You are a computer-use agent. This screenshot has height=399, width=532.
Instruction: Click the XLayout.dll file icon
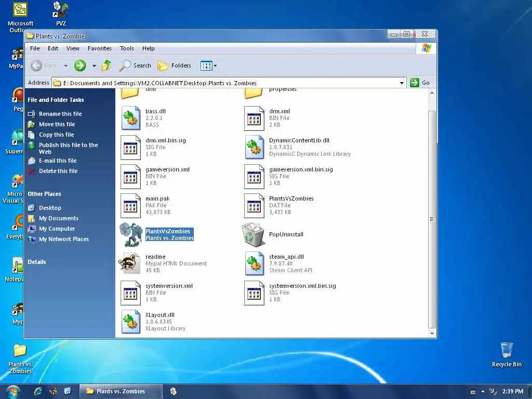[130, 322]
